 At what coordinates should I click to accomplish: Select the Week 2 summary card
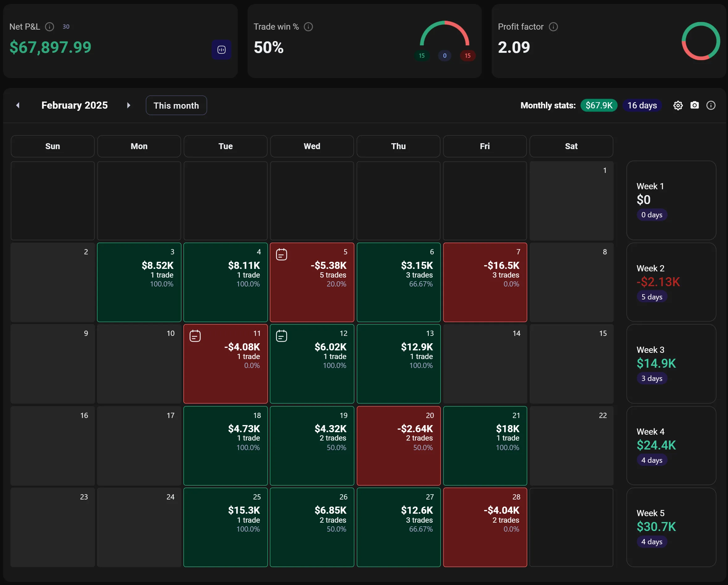[x=671, y=282]
